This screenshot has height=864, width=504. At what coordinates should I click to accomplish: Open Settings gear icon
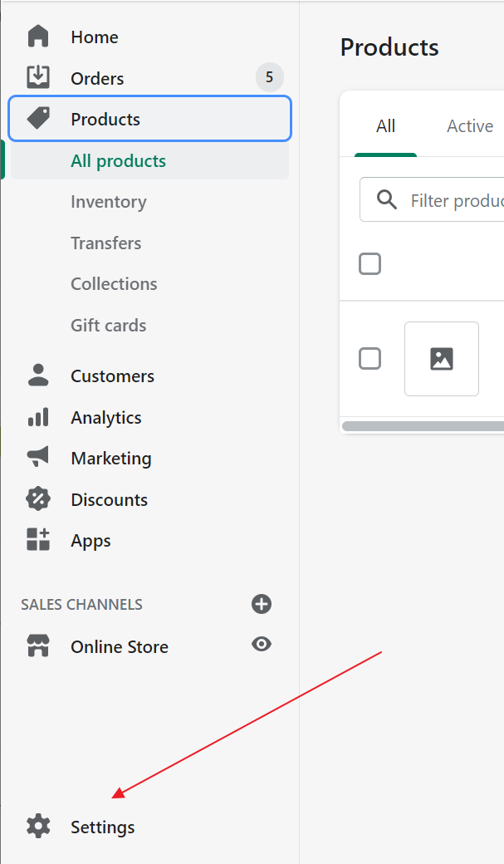click(x=38, y=827)
